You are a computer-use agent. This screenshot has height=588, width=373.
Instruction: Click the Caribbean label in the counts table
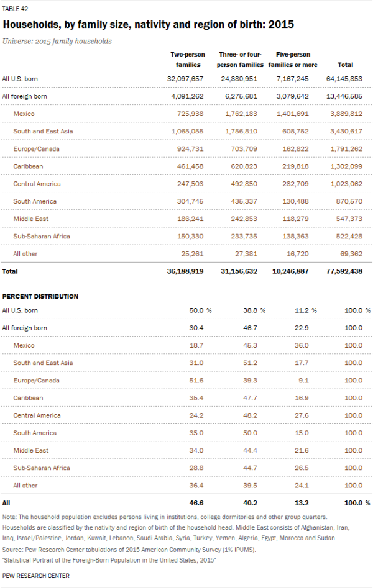[x=28, y=166]
